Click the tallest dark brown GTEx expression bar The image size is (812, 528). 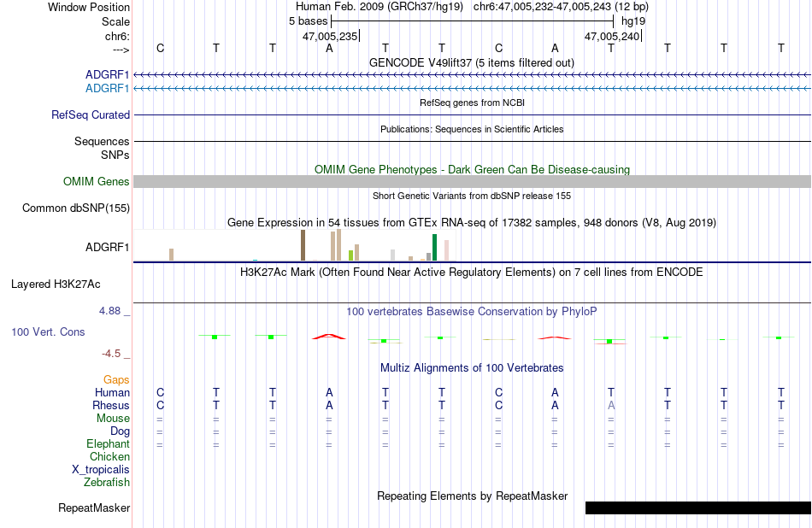[303, 245]
